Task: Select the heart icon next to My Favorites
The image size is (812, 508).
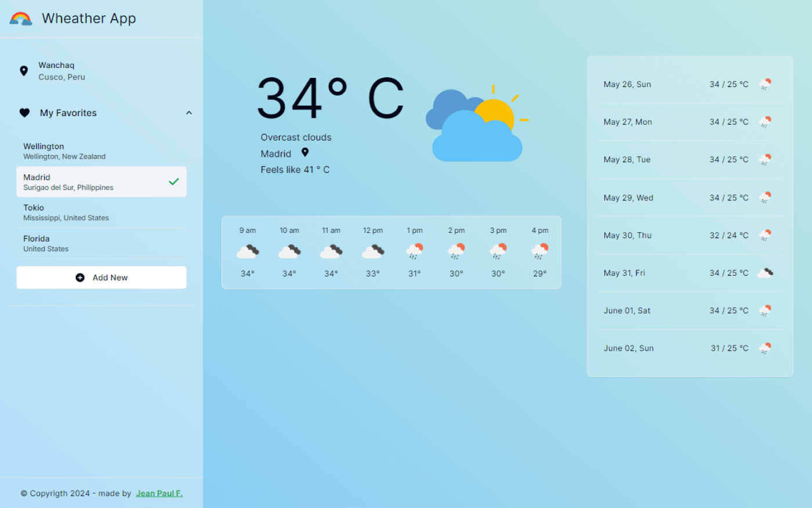Action: pyautogui.click(x=24, y=113)
